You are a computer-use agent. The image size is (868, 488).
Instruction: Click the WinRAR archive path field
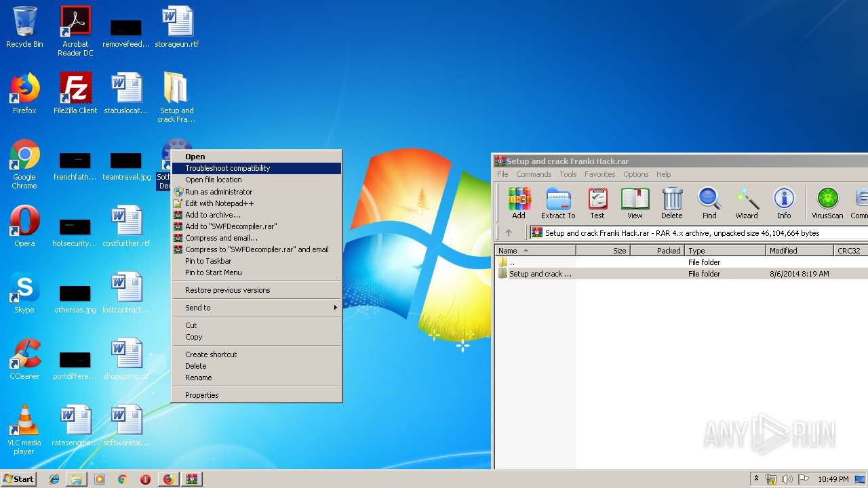pyautogui.click(x=698, y=232)
